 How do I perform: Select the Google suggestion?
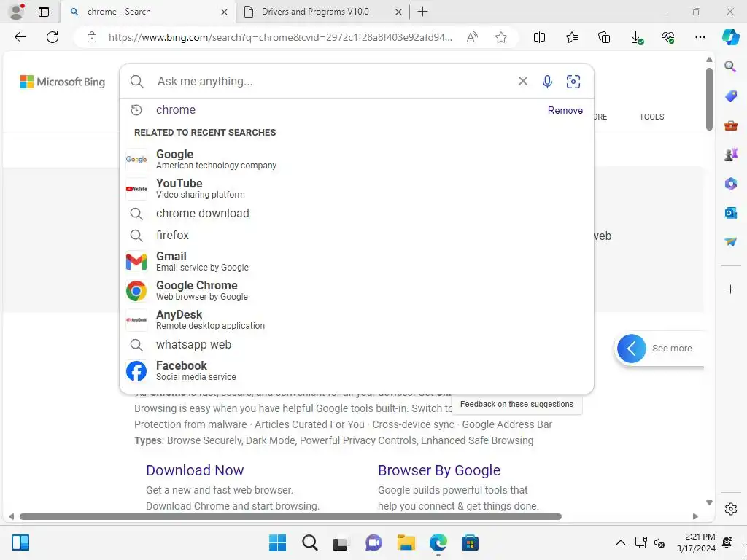[x=356, y=159]
